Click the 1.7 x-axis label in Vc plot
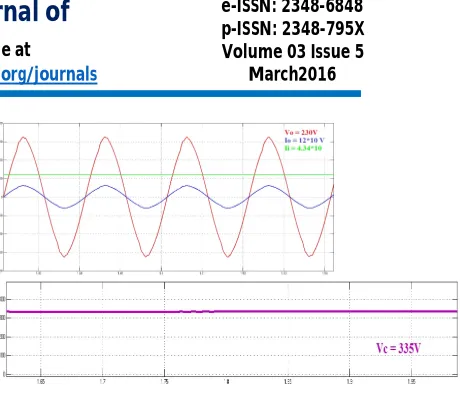 pos(102,382)
